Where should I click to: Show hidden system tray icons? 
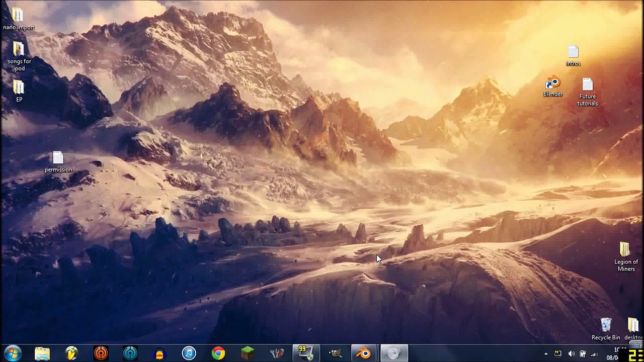546,353
